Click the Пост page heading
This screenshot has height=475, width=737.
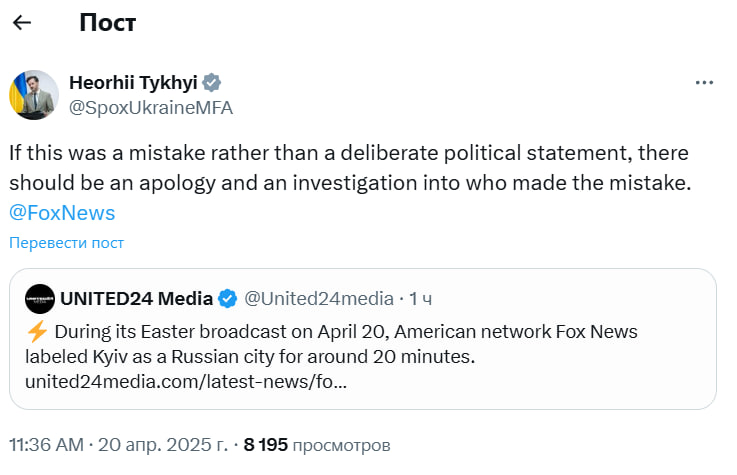[x=108, y=23]
